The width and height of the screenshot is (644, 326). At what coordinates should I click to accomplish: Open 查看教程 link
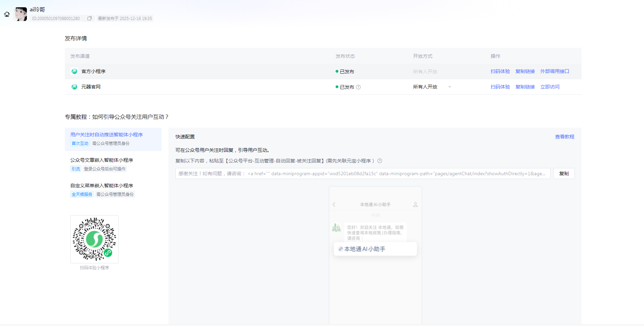pyautogui.click(x=564, y=137)
